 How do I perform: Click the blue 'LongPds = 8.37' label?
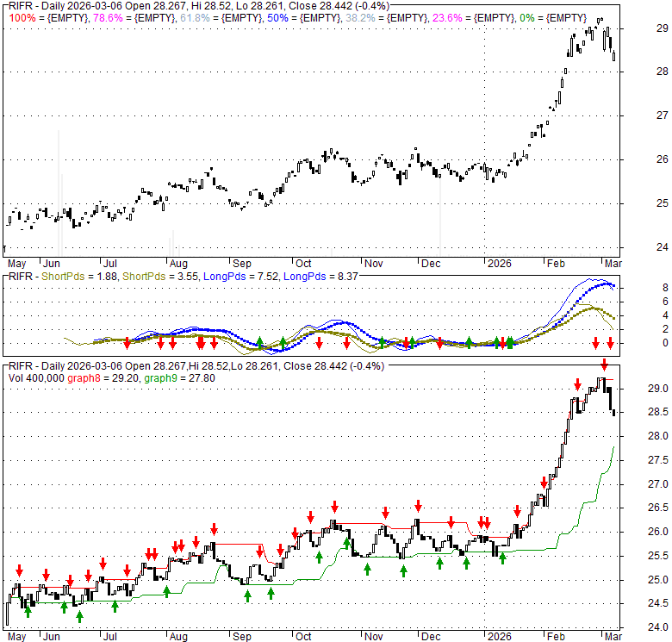(x=320, y=277)
